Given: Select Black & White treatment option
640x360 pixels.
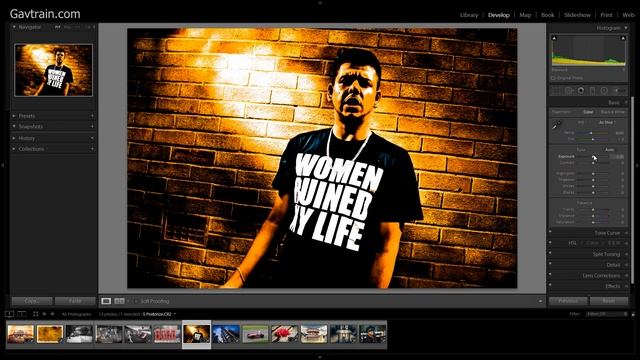Looking at the screenshot, I should 613,112.
